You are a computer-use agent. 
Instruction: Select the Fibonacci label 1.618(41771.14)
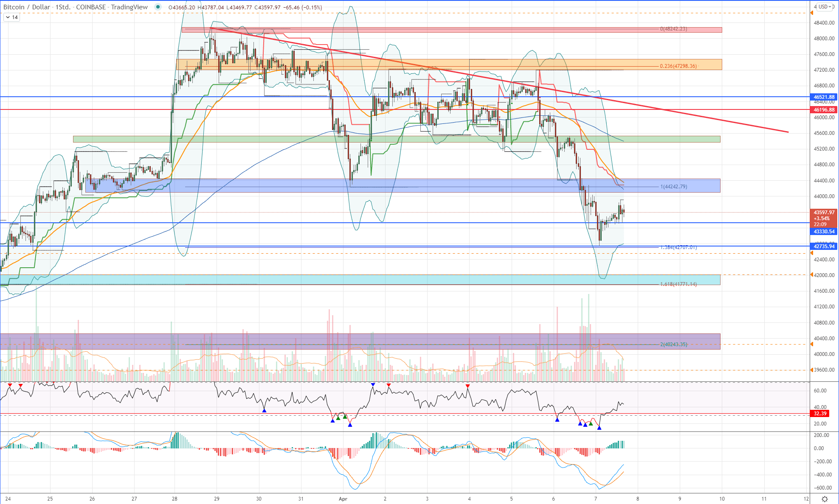click(x=678, y=284)
